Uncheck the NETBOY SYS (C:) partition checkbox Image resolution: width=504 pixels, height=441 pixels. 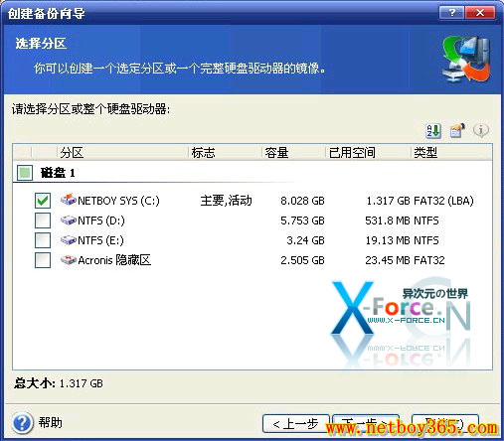(x=43, y=201)
